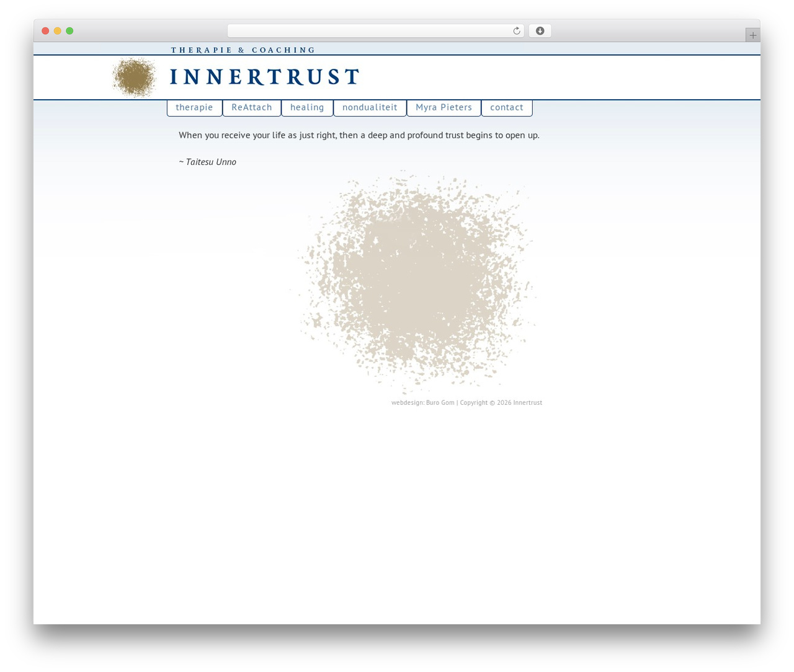Click the Innertrust gold splatter logo
794x672 pixels.
pos(134,77)
